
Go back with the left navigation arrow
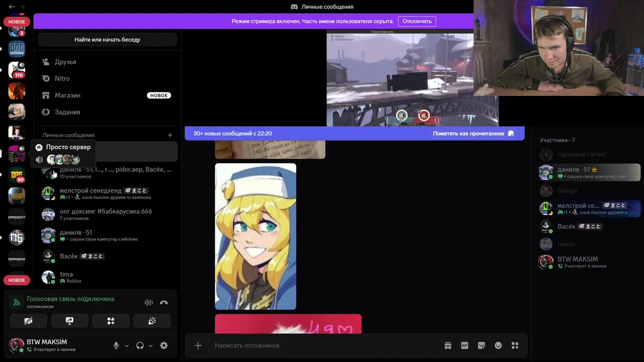12,7
